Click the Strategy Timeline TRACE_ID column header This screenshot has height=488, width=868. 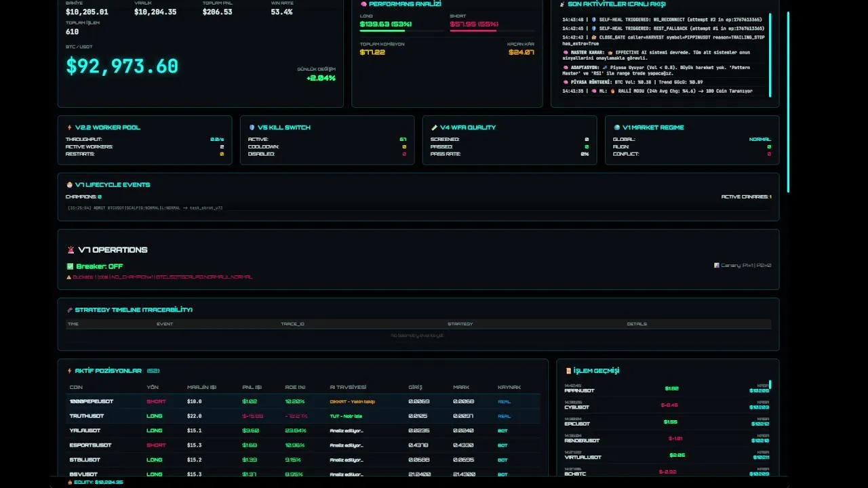click(x=292, y=324)
